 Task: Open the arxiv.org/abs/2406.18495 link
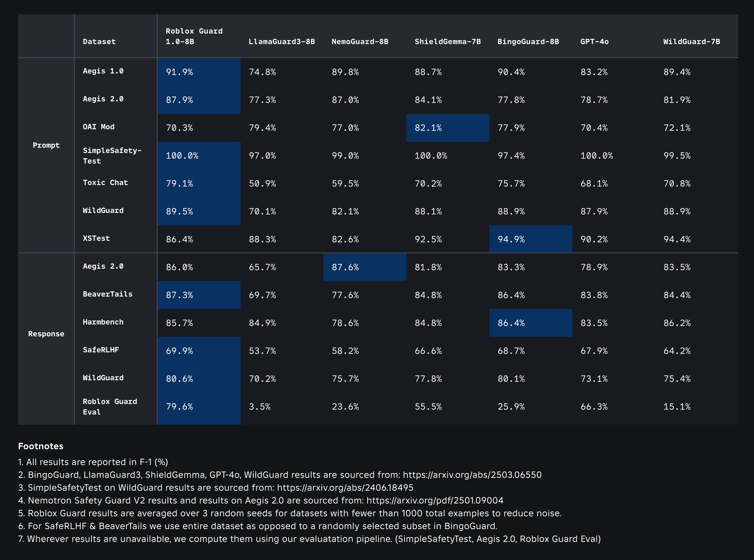point(345,488)
